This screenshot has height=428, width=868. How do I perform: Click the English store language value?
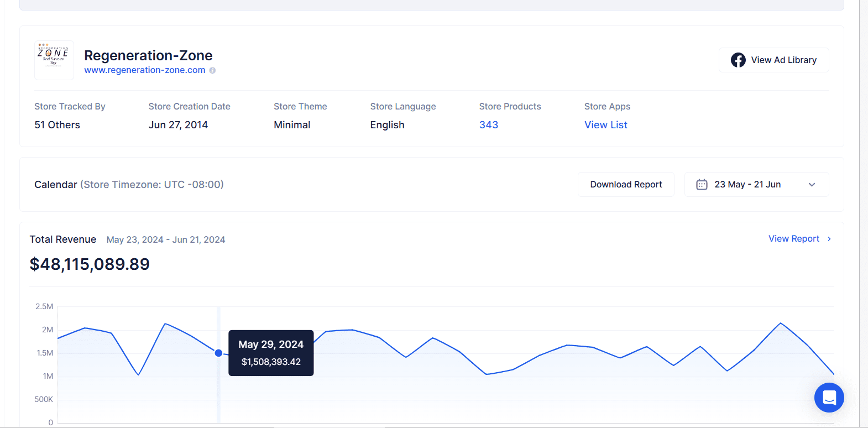[x=387, y=125]
